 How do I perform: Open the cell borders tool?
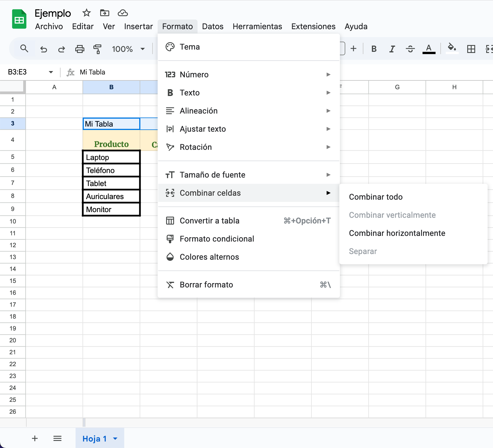(471, 49)
